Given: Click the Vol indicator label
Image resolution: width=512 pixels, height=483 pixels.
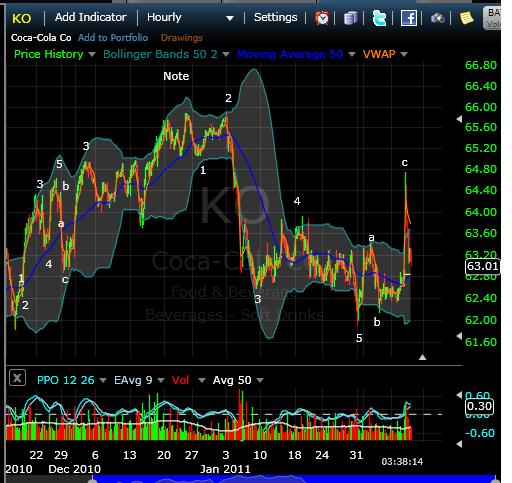Looking at the screenshot, I should pos(180,380).
